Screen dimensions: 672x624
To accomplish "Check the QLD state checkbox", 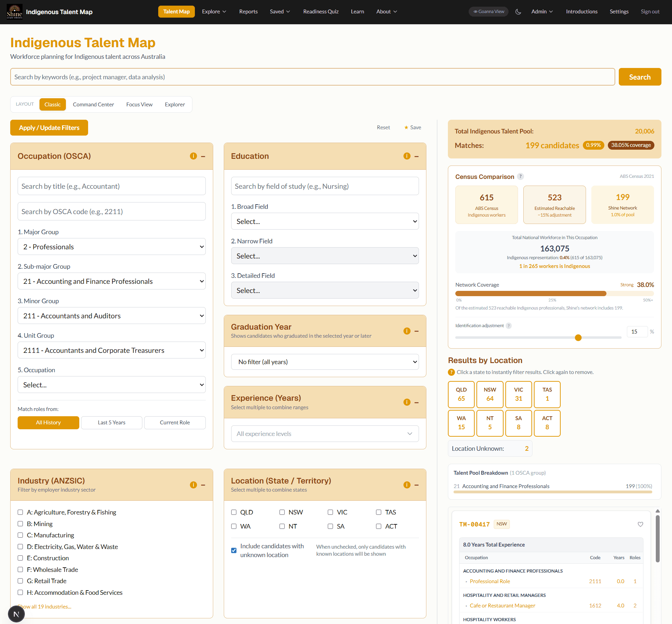I will coord(234,512).
